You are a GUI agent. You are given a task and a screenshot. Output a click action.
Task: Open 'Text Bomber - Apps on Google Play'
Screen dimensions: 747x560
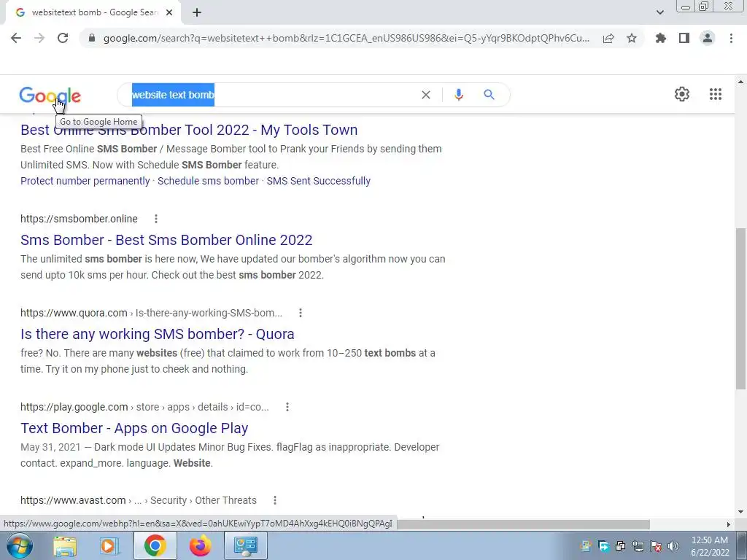click(134, 427)
